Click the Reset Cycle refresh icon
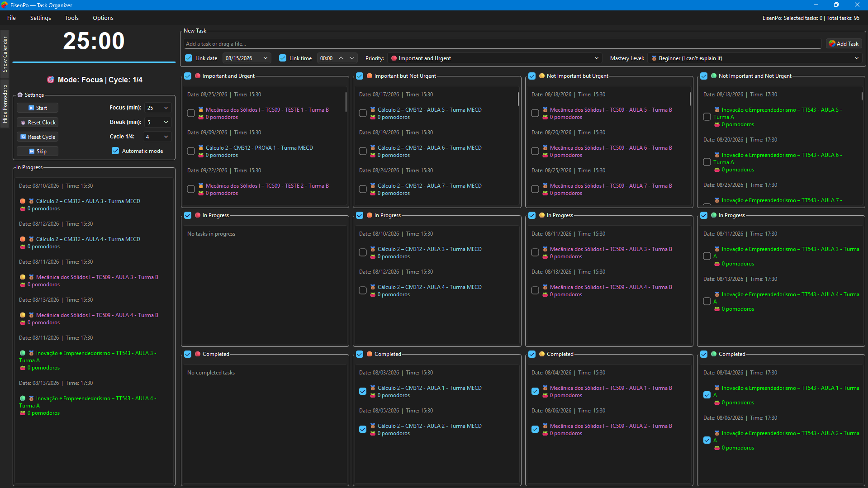 pyautogui.click(x=23, y=137)
